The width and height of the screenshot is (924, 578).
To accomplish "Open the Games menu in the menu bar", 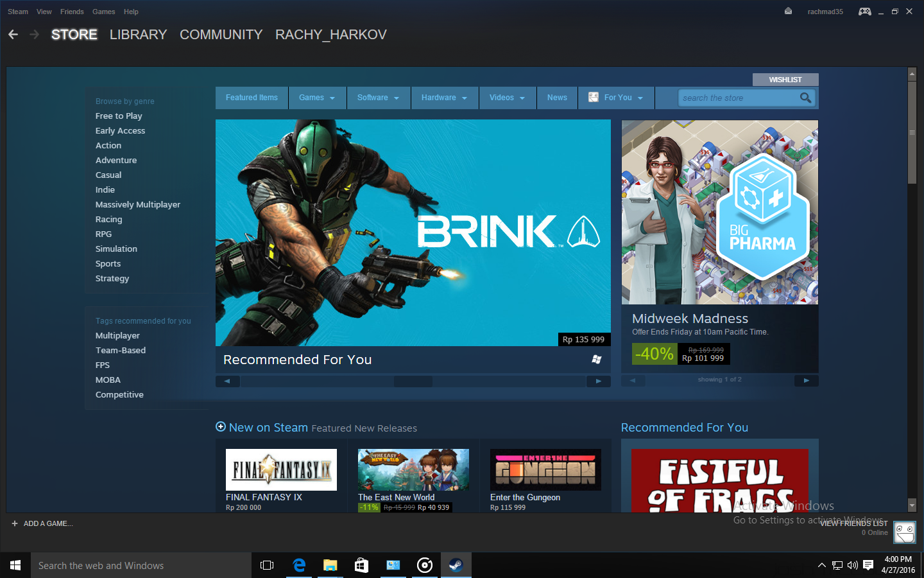I will tap(104, 12).
